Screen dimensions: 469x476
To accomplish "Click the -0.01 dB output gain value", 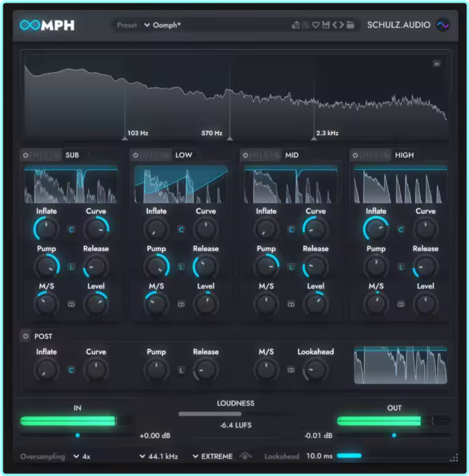I will coord(318,436).
